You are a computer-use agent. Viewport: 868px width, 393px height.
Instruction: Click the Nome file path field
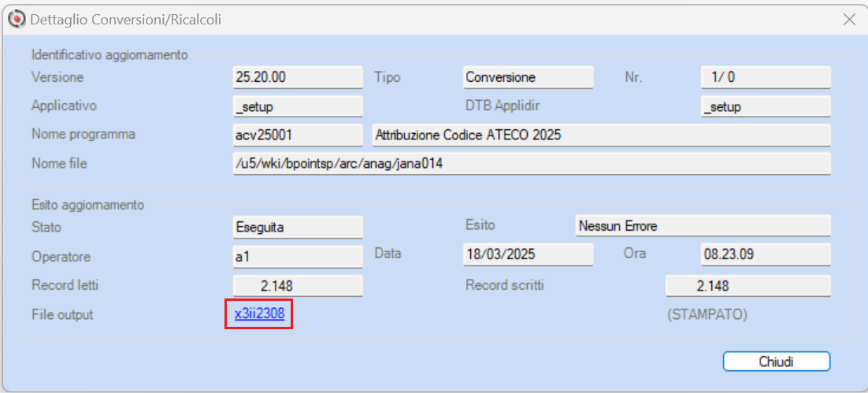pos(532,164)
